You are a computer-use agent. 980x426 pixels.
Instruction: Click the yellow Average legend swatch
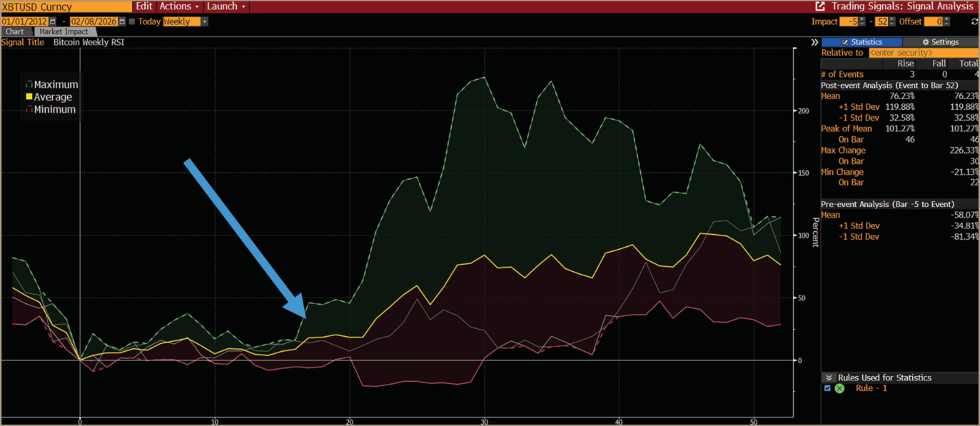[29, 97]
